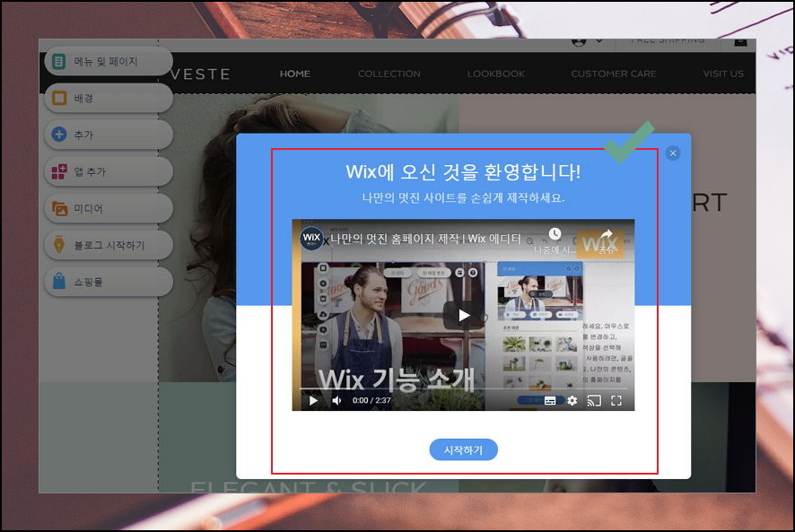The height and width of the screenshot is (532, 795).
Task: Select CUSTOMER CARE in site navigation
Action: [x=614, y=74]
